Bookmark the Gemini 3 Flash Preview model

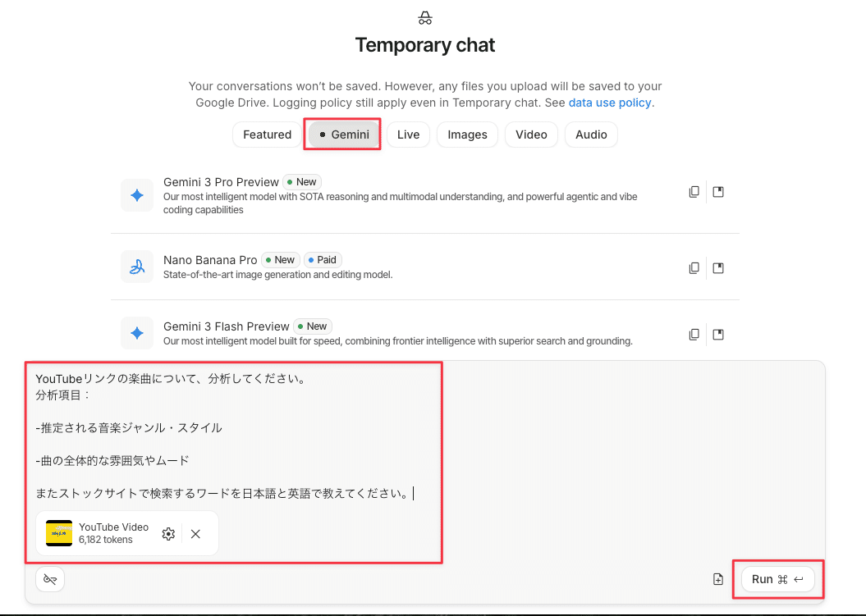[x=717, y=334]
